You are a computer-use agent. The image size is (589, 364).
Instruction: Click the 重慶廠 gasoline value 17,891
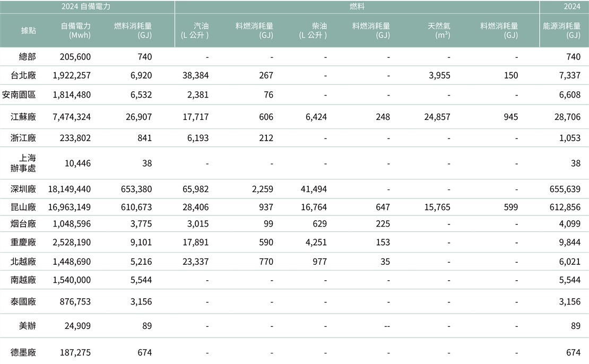195,242
